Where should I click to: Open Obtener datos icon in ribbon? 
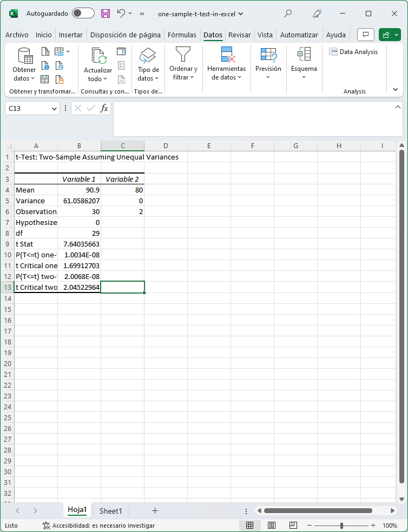coord(24,56)
